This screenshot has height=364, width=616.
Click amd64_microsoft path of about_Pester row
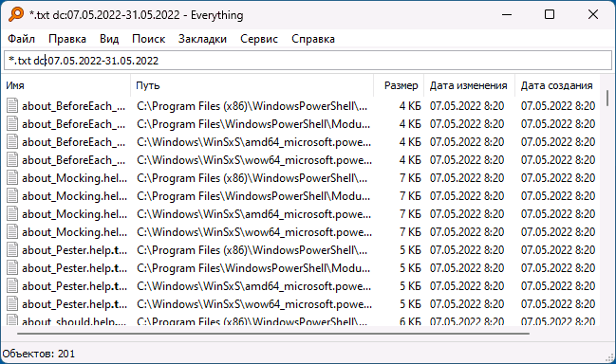(253, 286)
